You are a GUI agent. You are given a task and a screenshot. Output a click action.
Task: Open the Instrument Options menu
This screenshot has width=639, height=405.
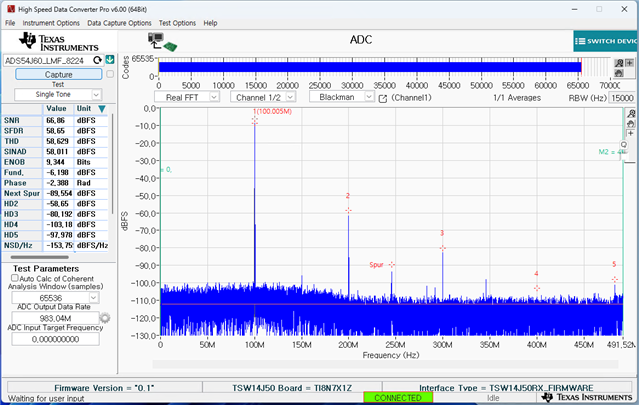pos(51,23)
